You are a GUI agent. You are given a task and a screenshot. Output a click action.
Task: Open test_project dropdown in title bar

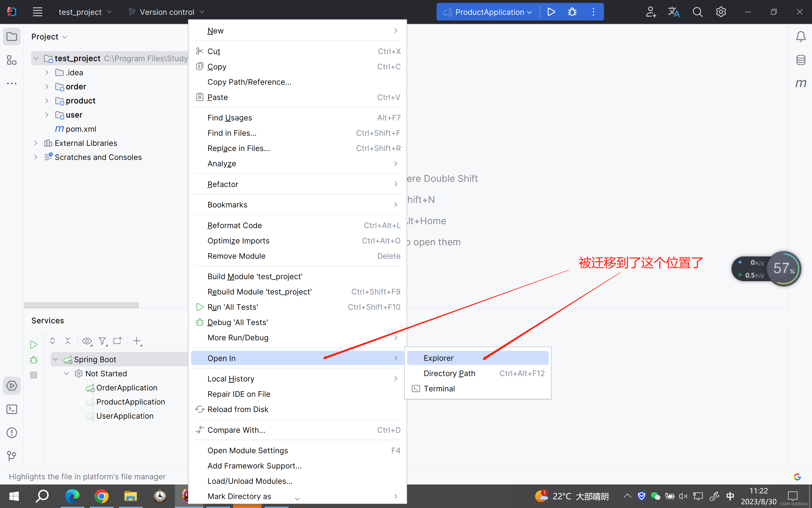[x=85, y=12]
